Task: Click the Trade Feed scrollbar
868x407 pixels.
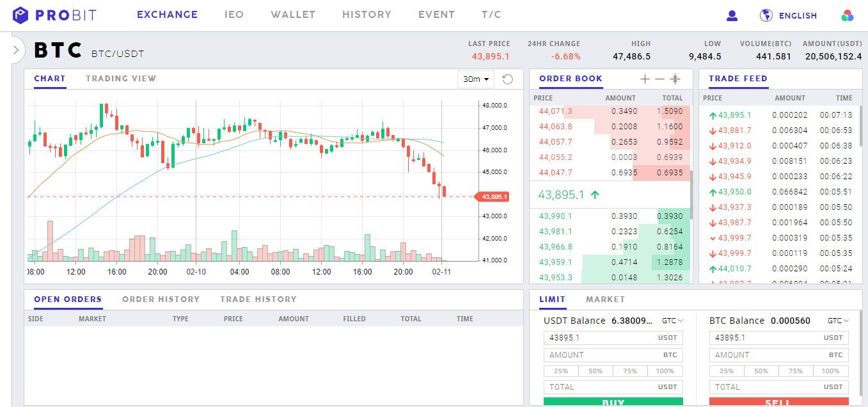Action: (860, 128)
